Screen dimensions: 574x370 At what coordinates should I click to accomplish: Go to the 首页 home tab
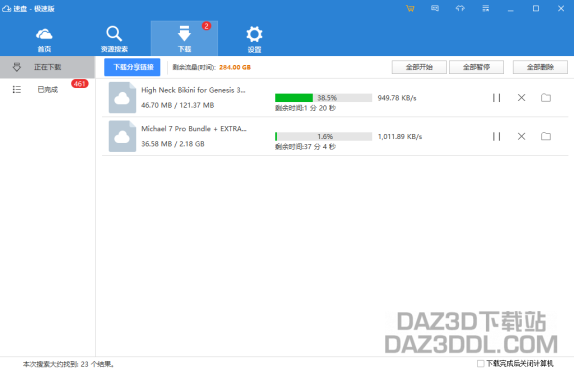pyautogui.click(x=44, y=39)
